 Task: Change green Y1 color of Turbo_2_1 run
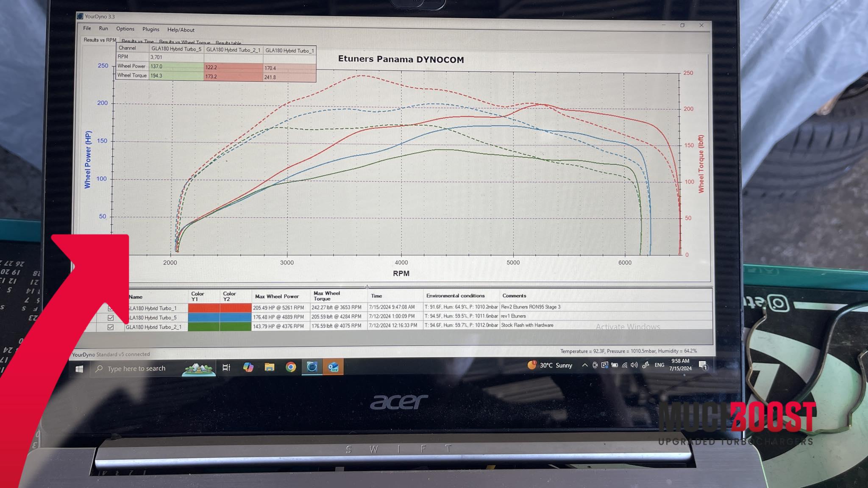(x=204, y=326)
